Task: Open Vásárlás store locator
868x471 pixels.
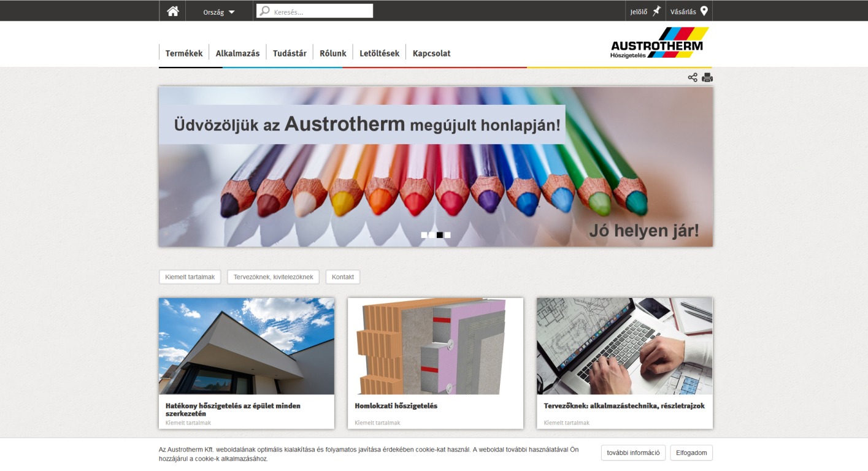Action: point(689,11)
